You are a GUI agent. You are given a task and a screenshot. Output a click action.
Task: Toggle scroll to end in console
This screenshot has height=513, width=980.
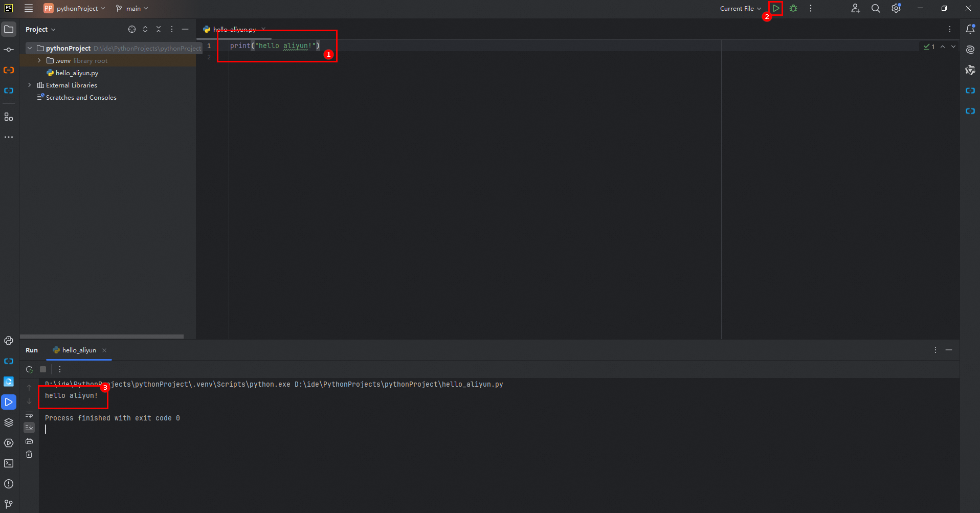(29, 427)
